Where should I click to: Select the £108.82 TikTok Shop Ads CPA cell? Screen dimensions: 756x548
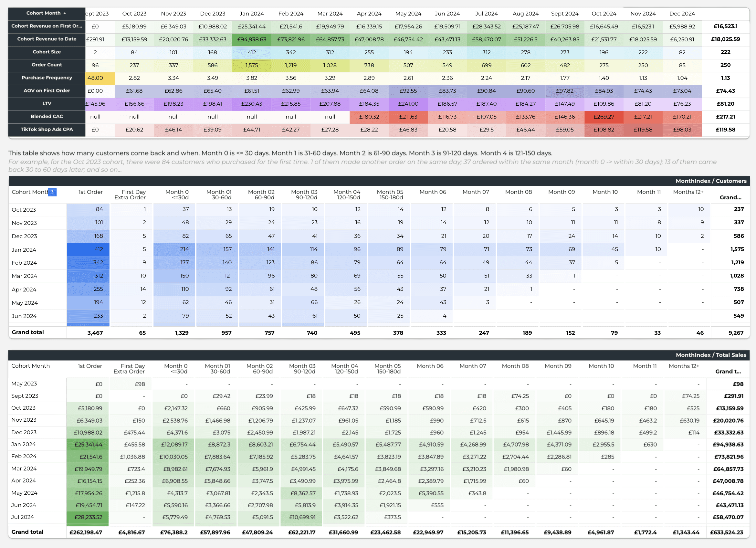coord(604,130)
